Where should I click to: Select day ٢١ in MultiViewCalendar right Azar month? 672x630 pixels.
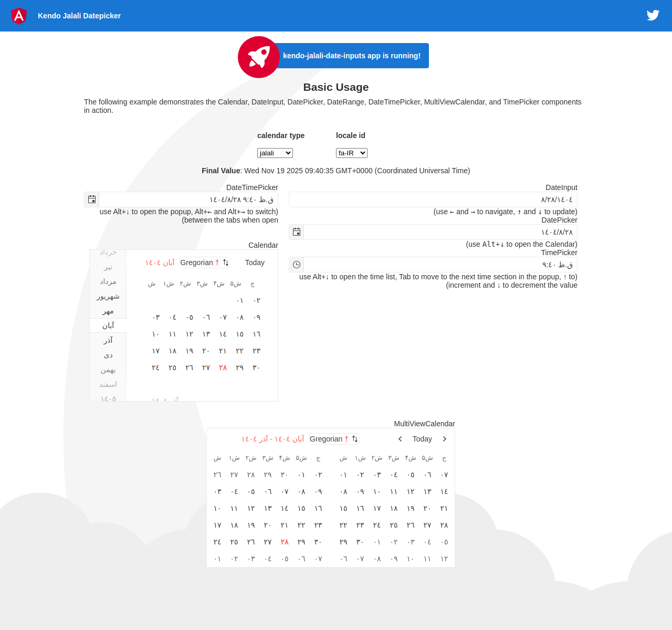coord(444,508)
